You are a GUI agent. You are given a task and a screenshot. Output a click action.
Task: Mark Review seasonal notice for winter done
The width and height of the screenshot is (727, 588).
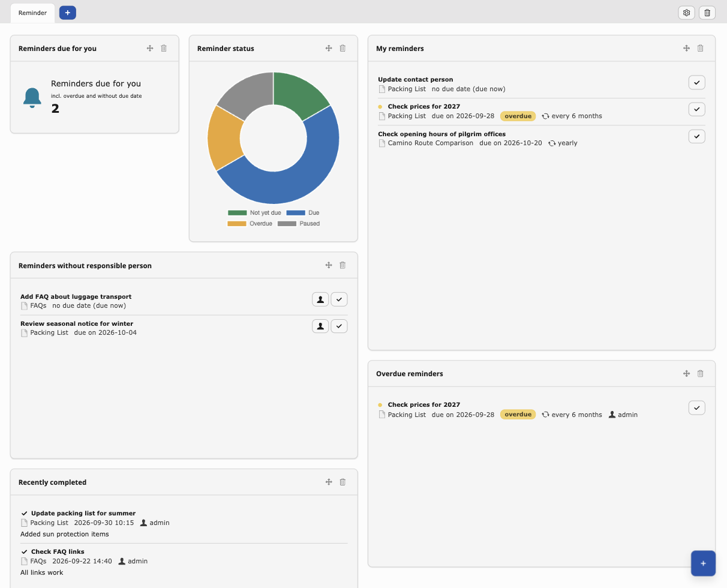(339, 326)
